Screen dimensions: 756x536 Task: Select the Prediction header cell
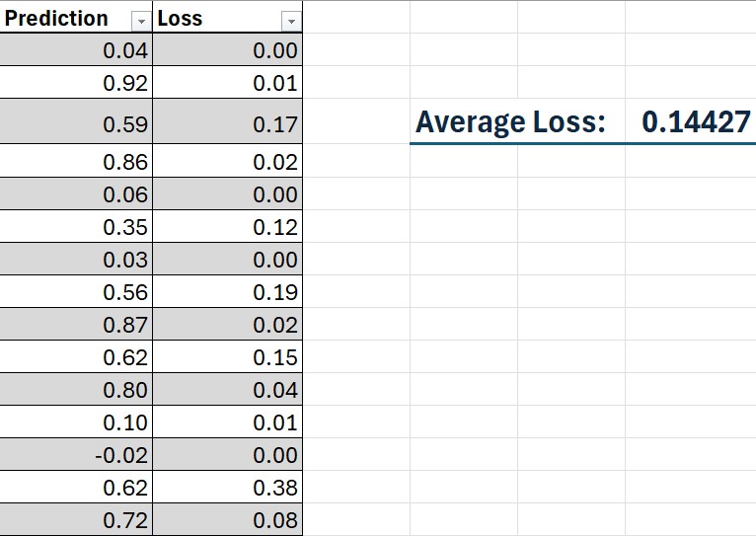tap(59, 19)
